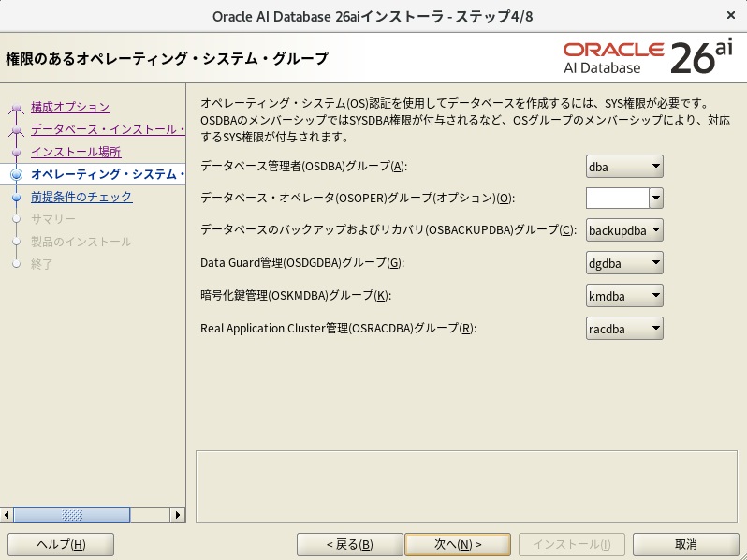
Task: Click the current step indicator circle icon
Action: tap(16, 174)
